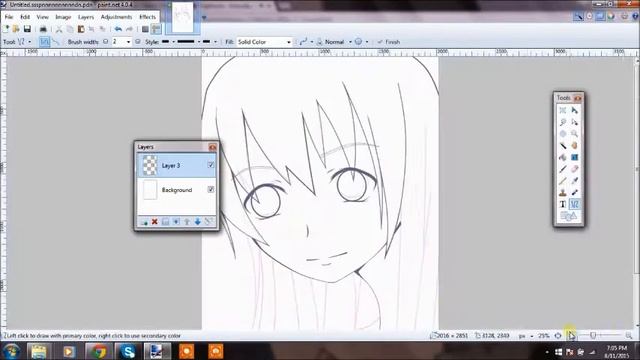640x360 pixels.
Task: Open the image list dropdown arrow
Action: (x=204, y=18)
